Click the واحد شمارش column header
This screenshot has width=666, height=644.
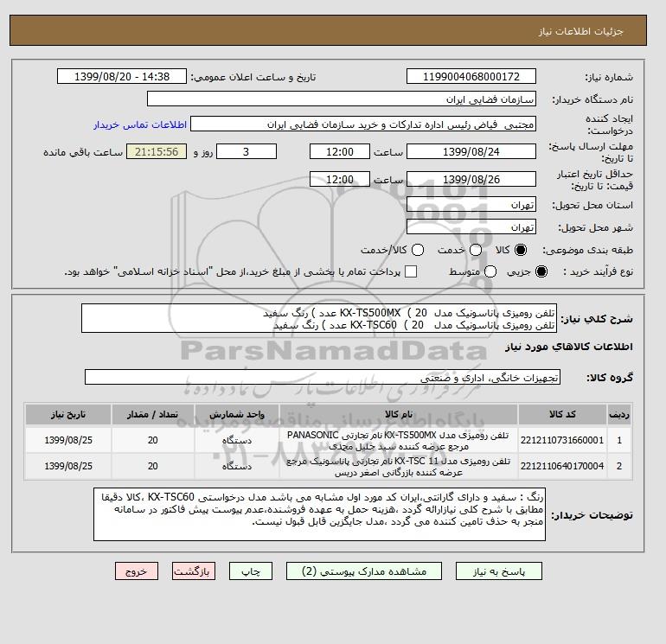click(237, 414)
